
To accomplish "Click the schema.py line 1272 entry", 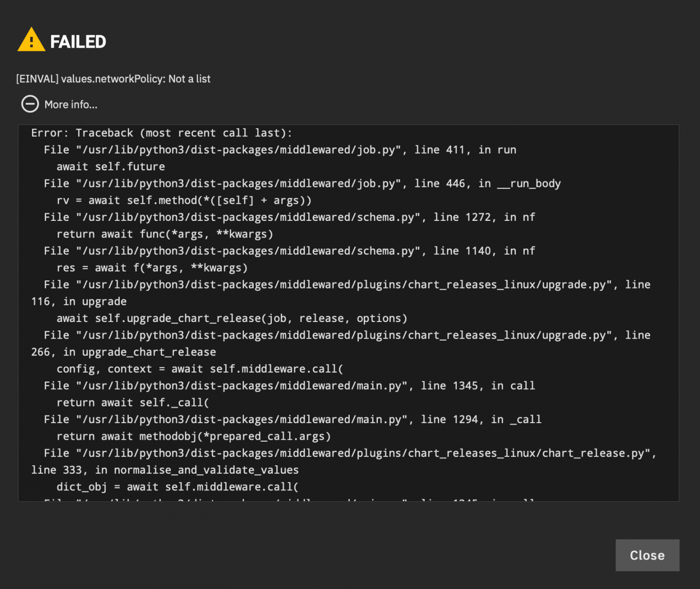I will coord(290,217).
